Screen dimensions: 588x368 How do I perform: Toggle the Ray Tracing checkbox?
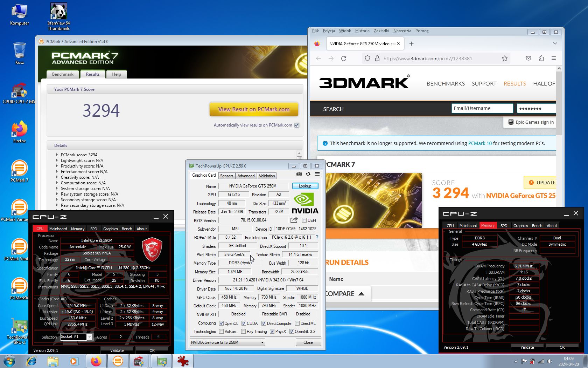pos(244,332)
